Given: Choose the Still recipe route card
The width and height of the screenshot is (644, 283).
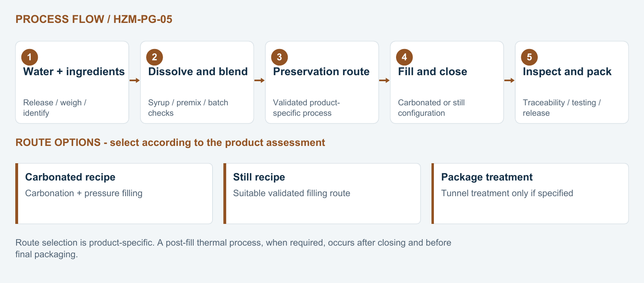Looking at the screenshot, I should tap(322, 193).
